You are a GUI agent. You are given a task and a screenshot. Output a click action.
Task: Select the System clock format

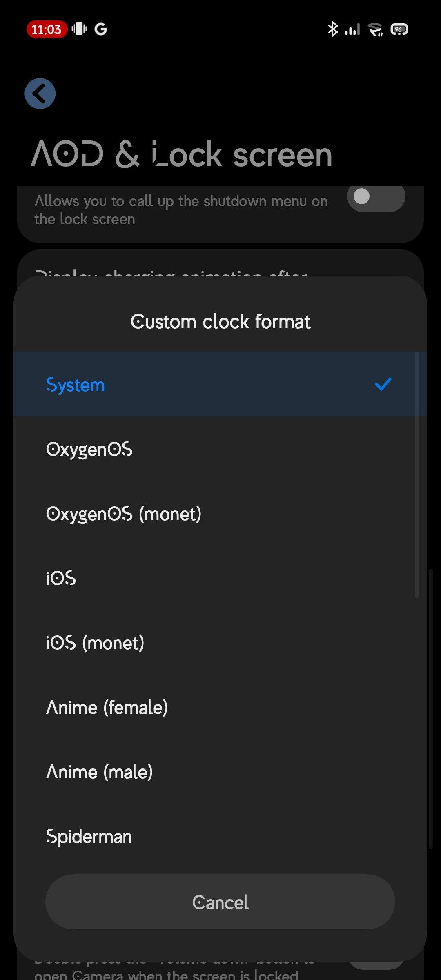coord(76,385)
